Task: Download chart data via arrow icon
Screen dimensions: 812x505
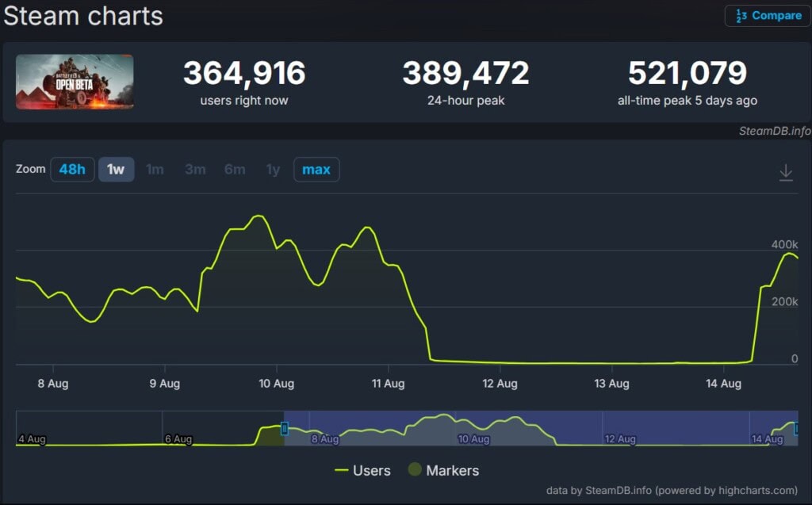Action: [x=786, y=172]
